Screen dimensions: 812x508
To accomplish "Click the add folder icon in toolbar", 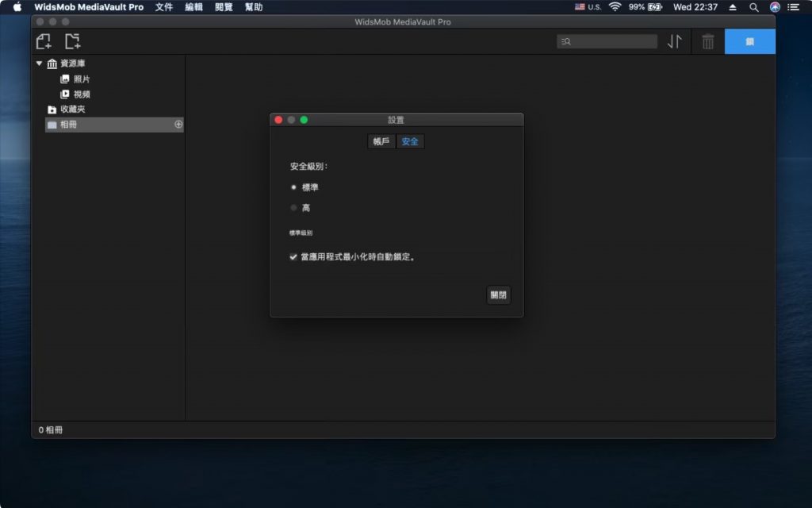I will pyautogui.click(x=73, y=40).
